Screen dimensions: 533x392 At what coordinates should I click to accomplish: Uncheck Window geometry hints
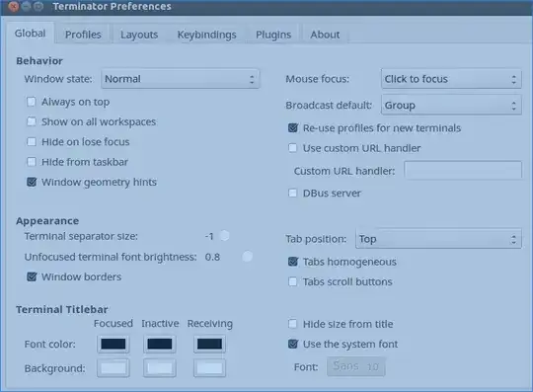tap(32, 182)
